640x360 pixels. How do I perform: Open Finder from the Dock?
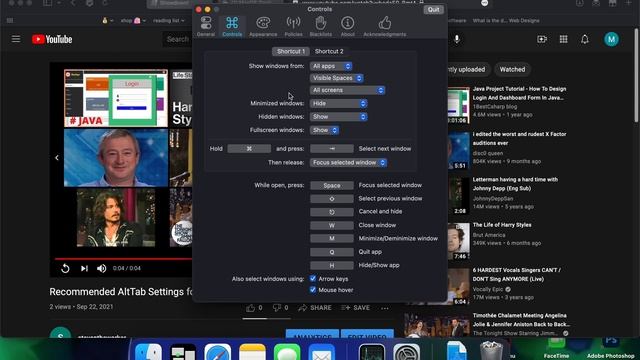point(148,352)
